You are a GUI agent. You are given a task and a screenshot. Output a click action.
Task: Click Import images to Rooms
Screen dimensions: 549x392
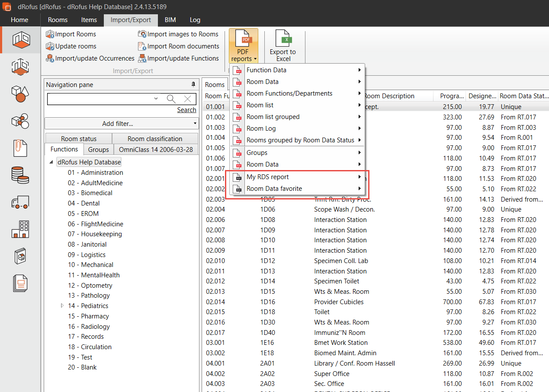[178, 34]
